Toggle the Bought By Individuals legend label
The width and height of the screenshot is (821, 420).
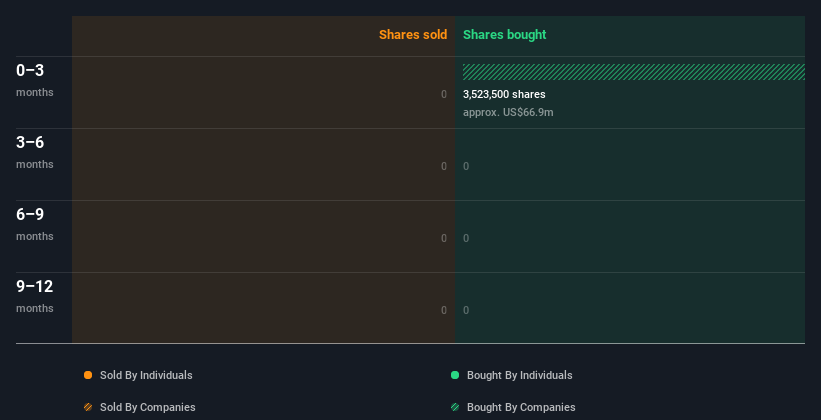[519, 375]
